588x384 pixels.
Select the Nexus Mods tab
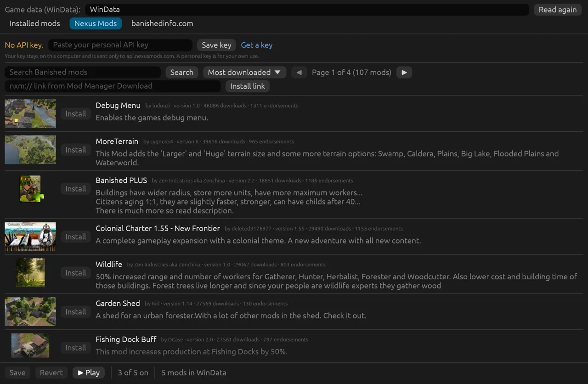[96, 23]
